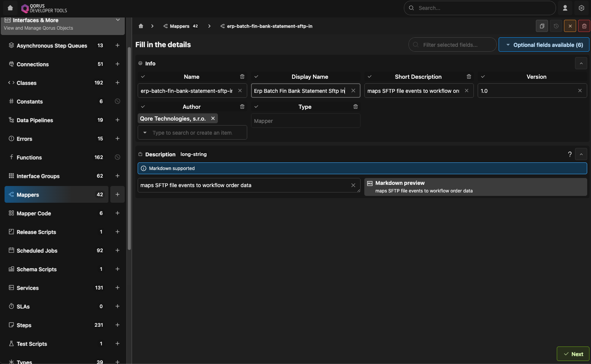591x364 pixels.
Task: Open SLAs in the sidebar
Action: pyautogui.click(x=56, y=306)
